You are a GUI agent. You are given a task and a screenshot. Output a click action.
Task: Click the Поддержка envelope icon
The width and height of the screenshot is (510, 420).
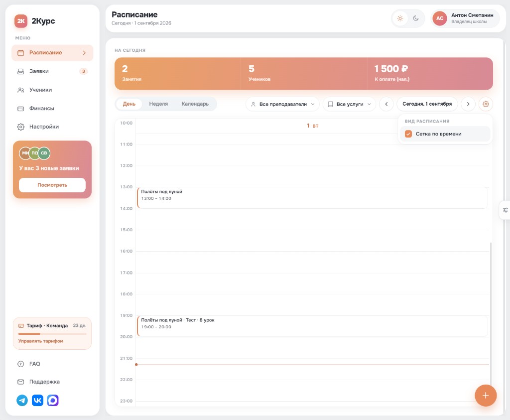tap(20, 382)
